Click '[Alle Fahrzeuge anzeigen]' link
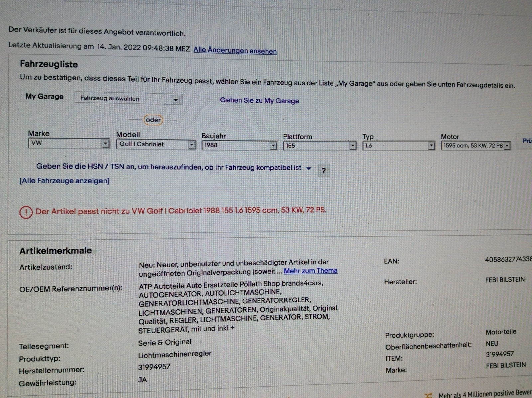The width and height of the screenshot is (532, 398). (65, 181)
